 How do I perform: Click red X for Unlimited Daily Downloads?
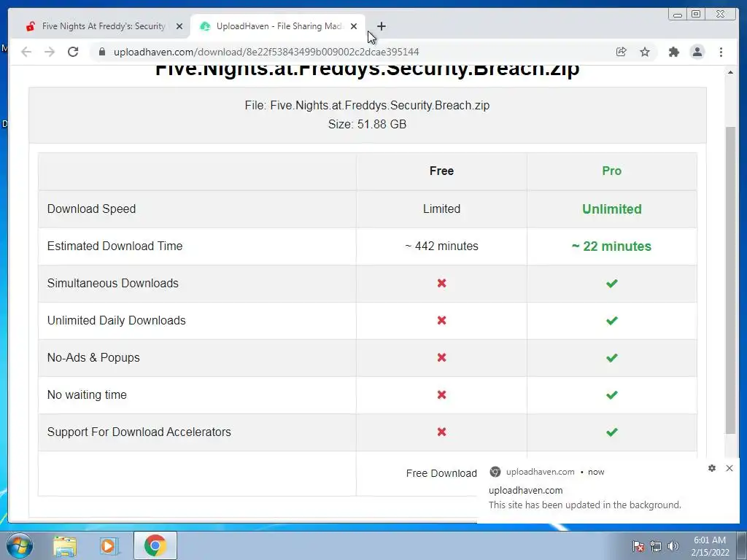(441, 321)
